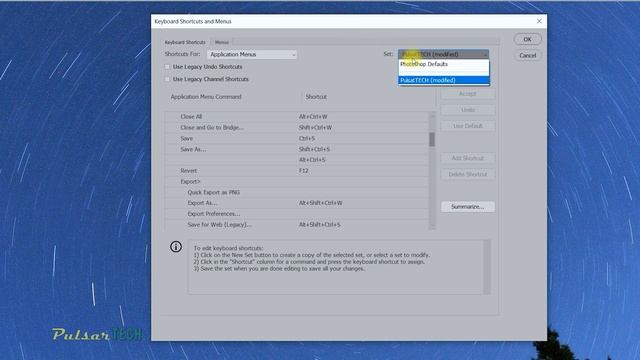Image resolution: width=640 pixels, height=360 pixels.
Task: Expand the Export> submenu row
Action: pos(297,182)
